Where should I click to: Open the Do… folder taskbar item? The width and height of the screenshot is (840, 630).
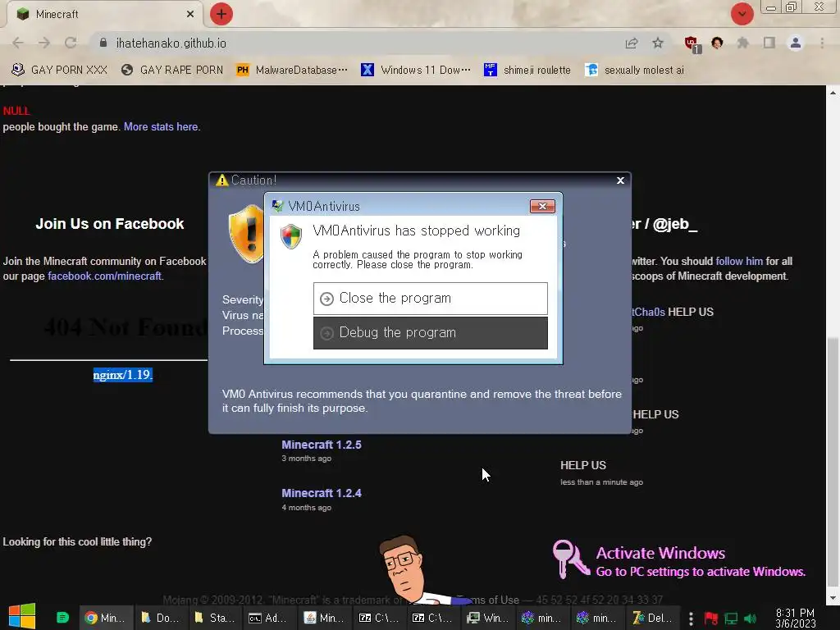pyautogui.click(x=160, y=618)
